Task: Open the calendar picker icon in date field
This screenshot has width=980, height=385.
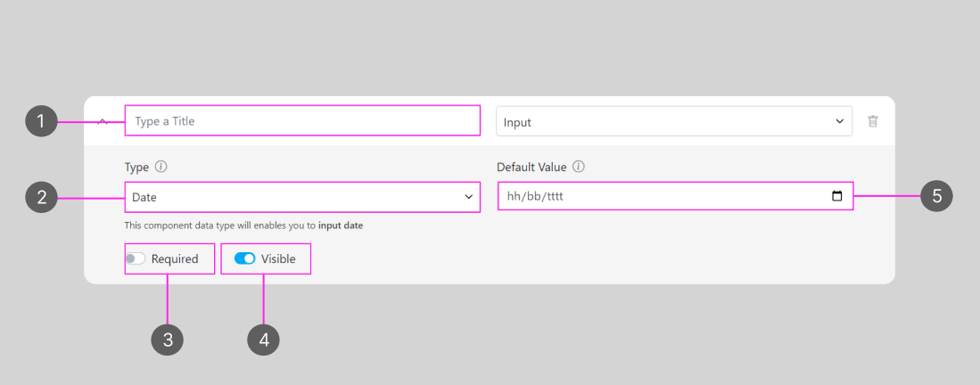Action: 836,196
